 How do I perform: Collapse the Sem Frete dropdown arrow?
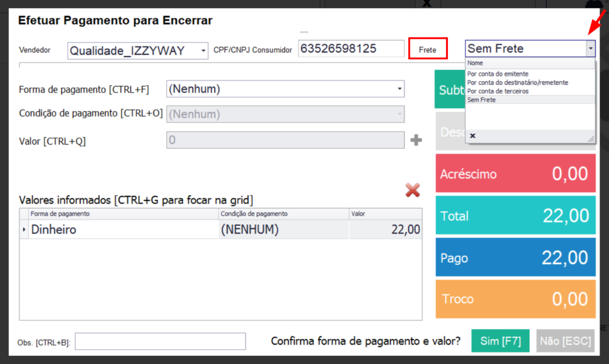point(590,49)
